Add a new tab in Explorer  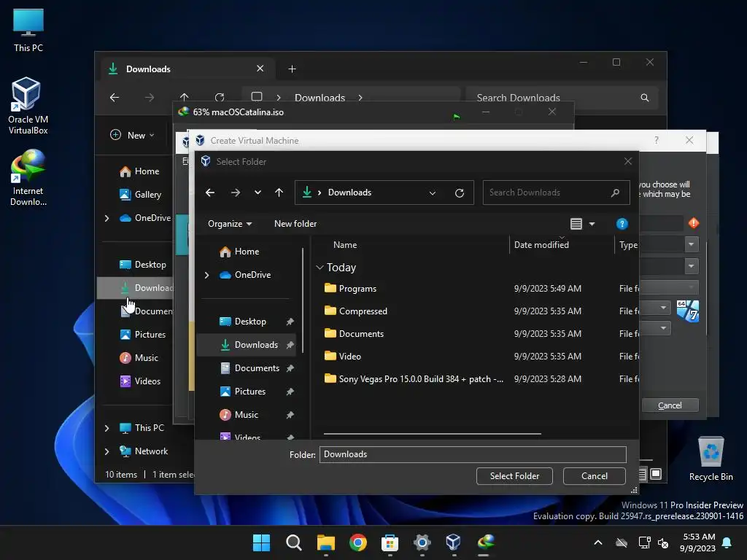tap(292, 69)
